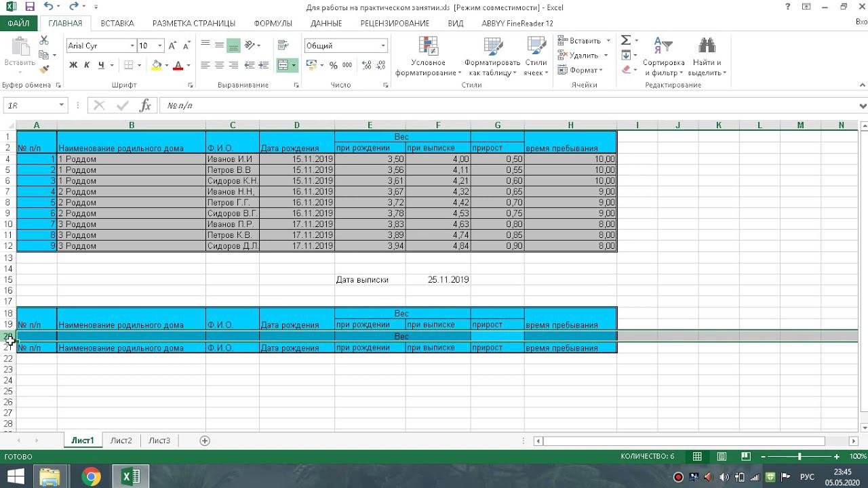Increase the cell indent

264,65
